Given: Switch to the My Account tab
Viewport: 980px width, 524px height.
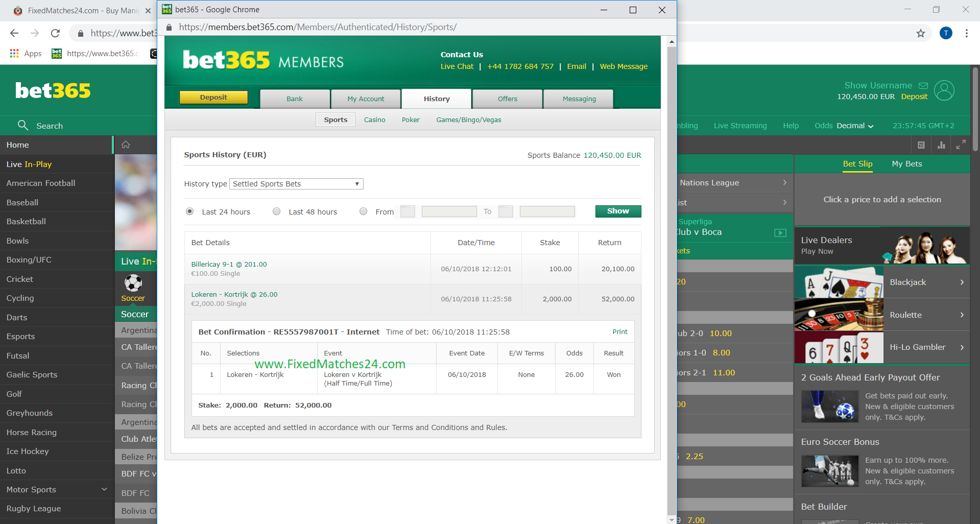Looking at the screenshot, I should tap(366, 99).
